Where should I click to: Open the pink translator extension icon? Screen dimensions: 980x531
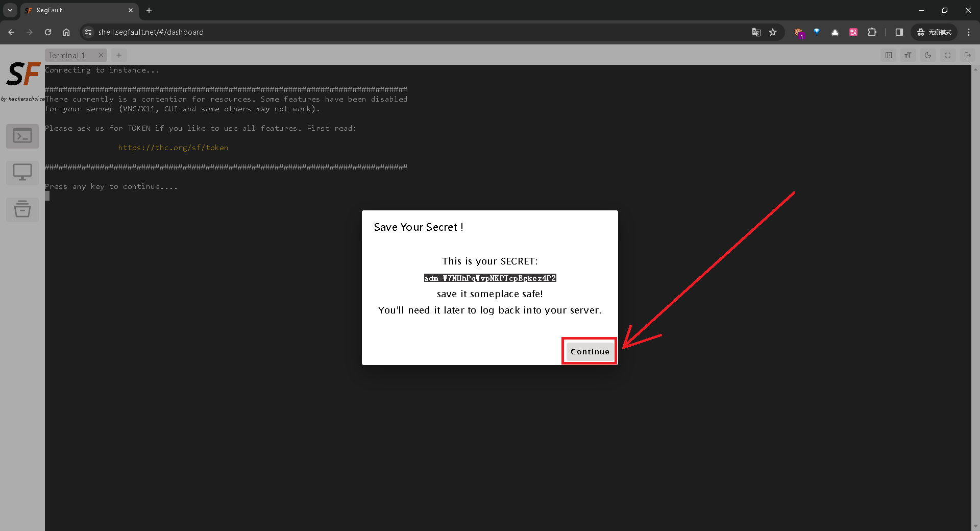(853, 32)
